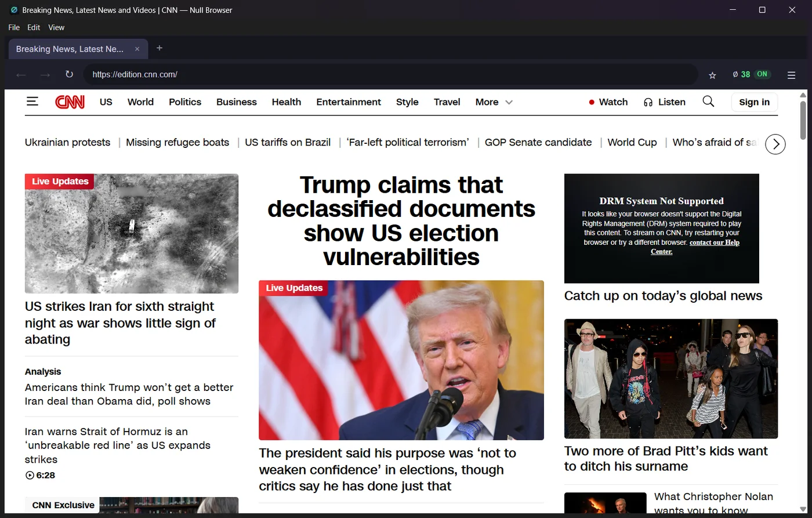Open the Style section
The width and height of the screenshot is (812, 518).
[407, 102]
